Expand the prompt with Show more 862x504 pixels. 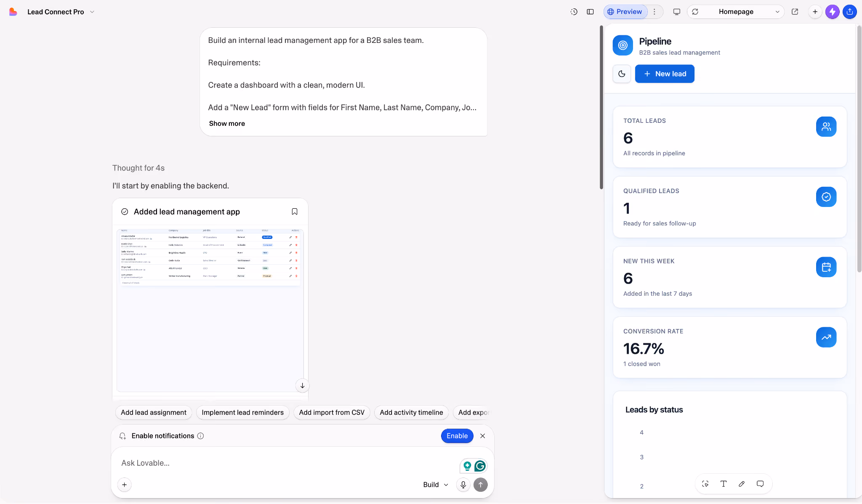227,123
